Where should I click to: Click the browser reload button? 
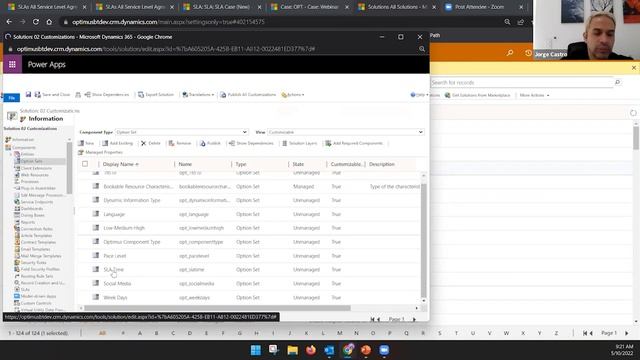click(x=36, y=22)
